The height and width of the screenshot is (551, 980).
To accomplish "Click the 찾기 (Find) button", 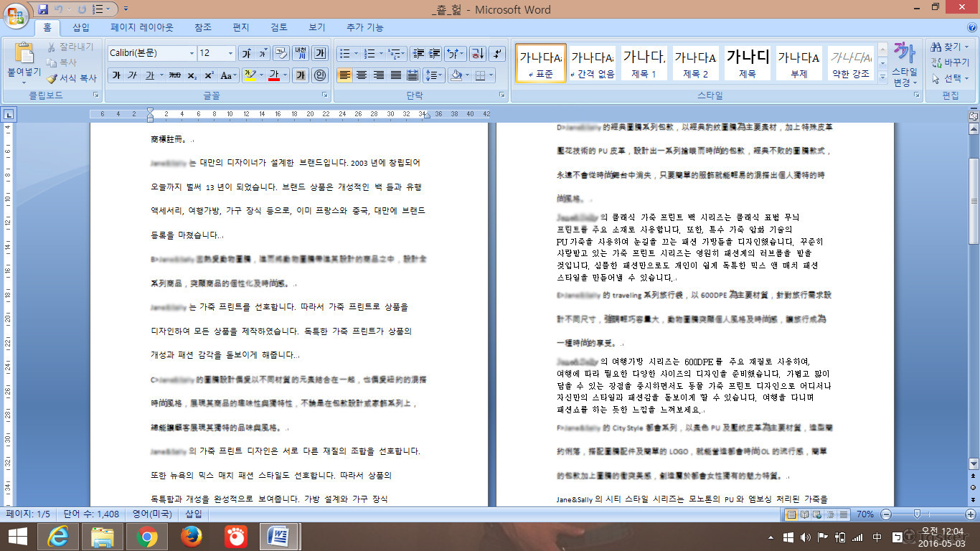I will pos(950,47).
